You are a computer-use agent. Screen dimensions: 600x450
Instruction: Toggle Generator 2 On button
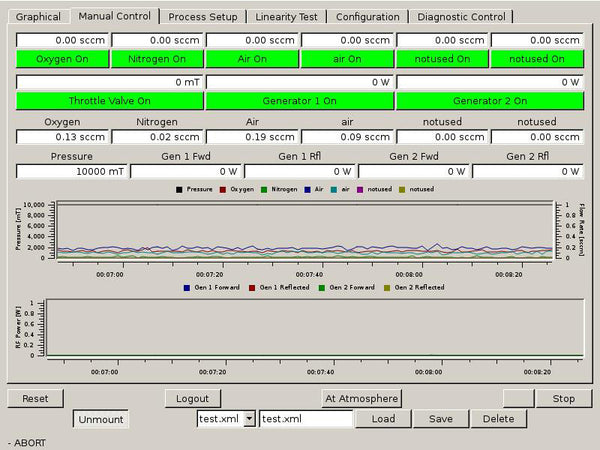489,101
